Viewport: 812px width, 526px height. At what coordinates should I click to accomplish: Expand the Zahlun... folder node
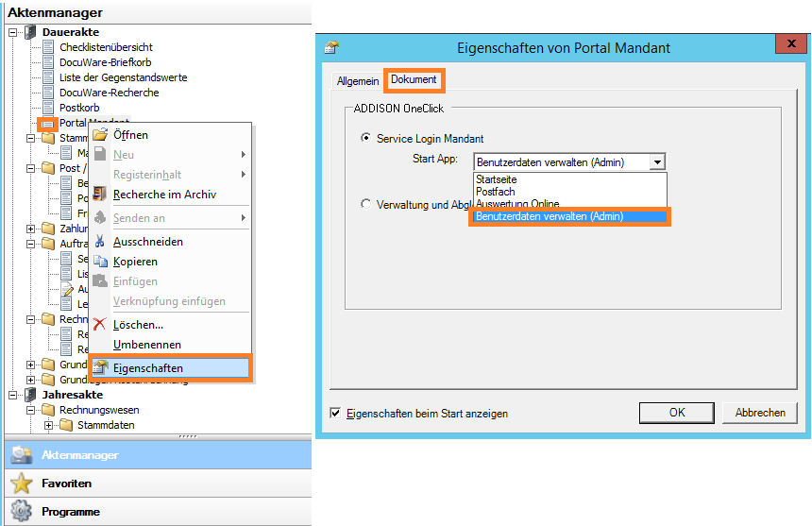click(x=30, y=229)
